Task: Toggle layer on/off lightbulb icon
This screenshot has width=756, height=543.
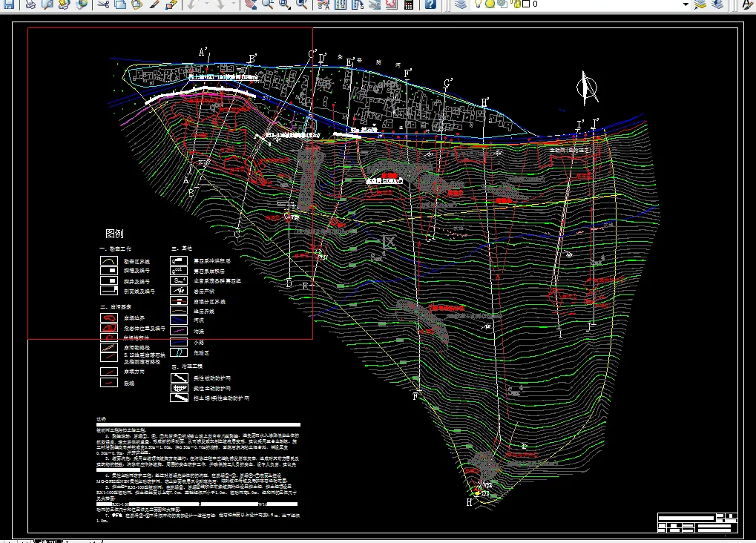Action: (x=479, y=4)
